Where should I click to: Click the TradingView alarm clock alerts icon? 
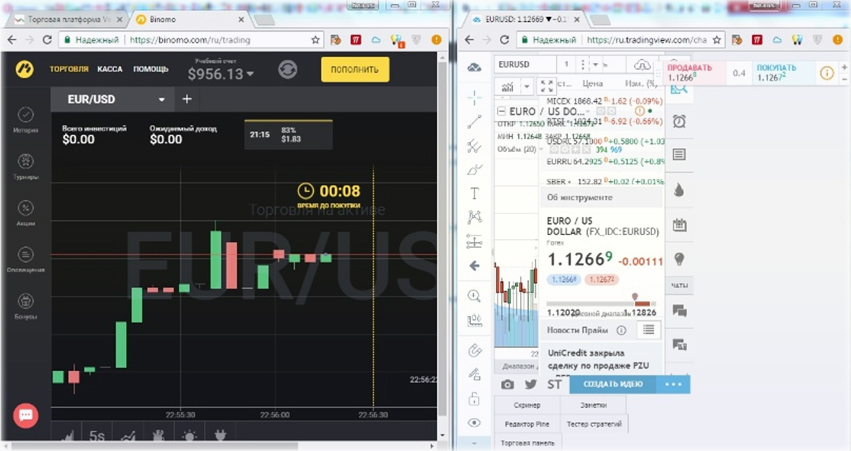pos(679,121)
